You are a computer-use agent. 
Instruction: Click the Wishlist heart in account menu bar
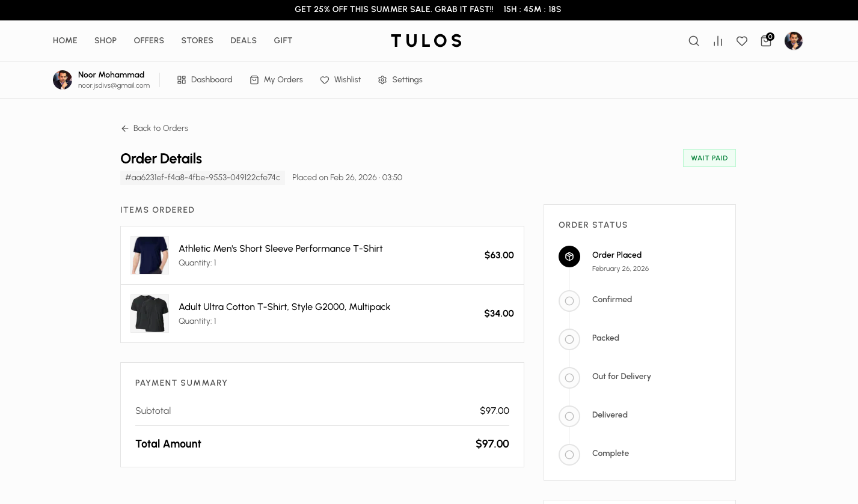(325, 79)
